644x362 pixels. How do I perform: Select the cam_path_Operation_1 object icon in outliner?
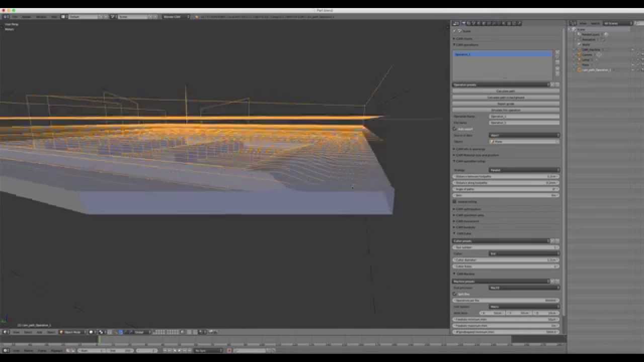(580, 70)
